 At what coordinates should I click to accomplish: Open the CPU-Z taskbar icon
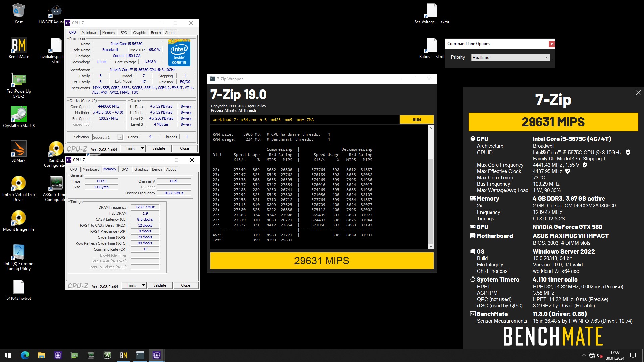click(157, 355)
